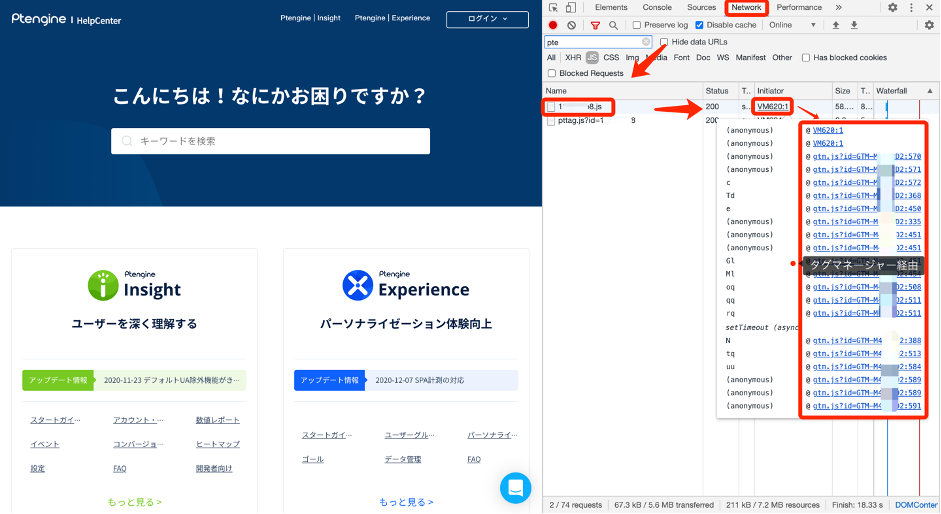Open the イベント link under Insight
941x514 pixels.
coord(45,444)
